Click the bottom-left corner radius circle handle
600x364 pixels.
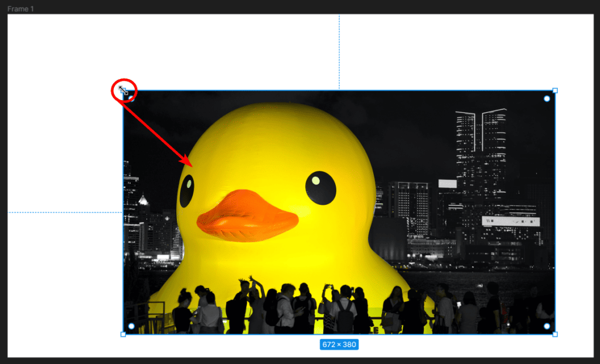pyautogui.click(x=131, y=326)
